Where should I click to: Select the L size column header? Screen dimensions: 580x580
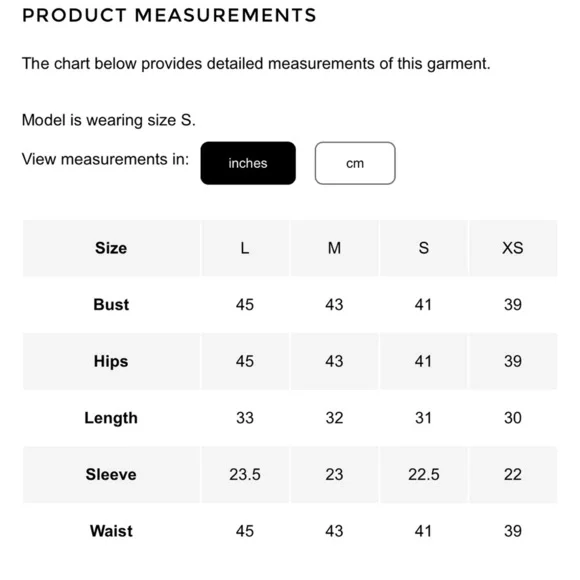pyautogui.click(x=245, y=248)
